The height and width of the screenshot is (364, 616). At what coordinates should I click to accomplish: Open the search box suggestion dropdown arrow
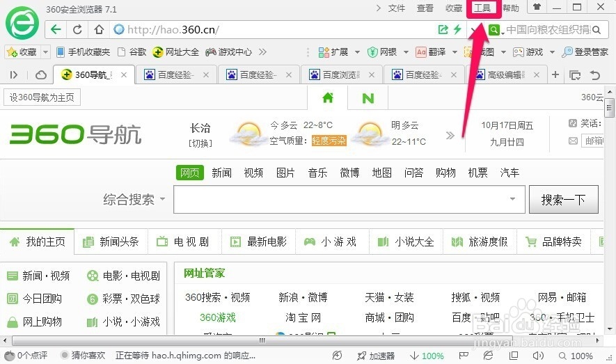click(x=512, y=198)
